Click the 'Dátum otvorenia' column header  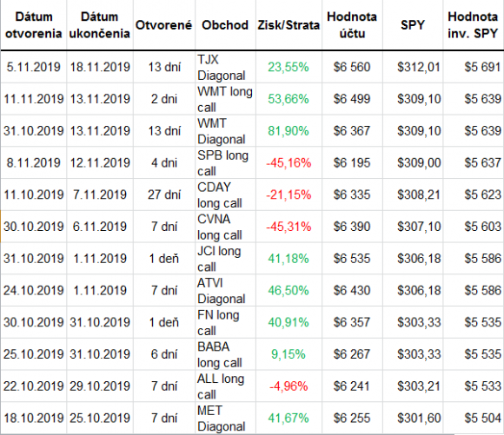(33, 25)
